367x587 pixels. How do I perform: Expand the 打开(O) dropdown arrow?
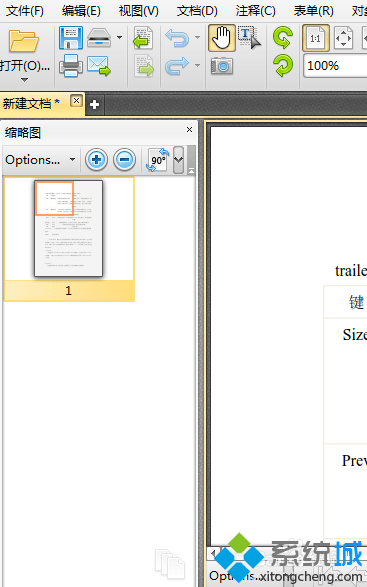24,80
